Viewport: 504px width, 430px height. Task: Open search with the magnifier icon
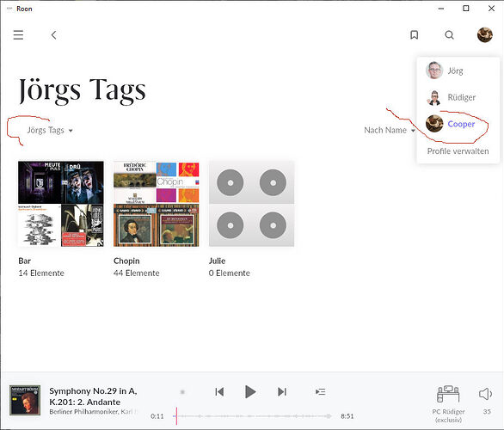click(x=449, y=34)
